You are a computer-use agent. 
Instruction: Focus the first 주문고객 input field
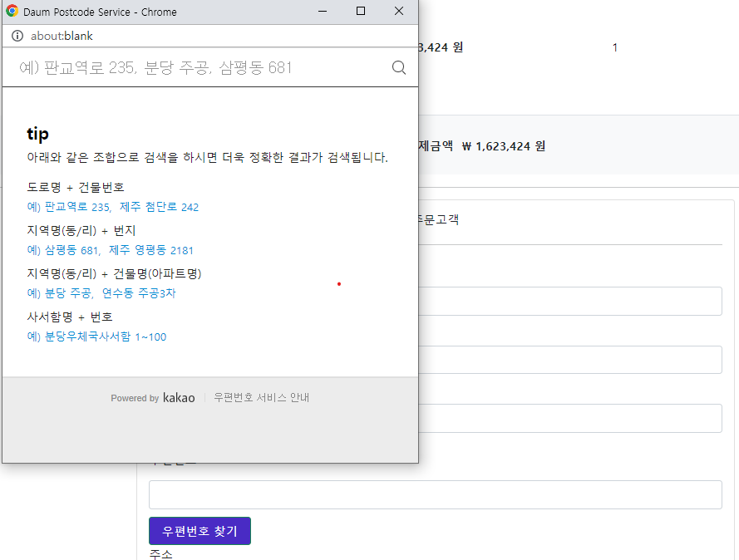[570, 301]
